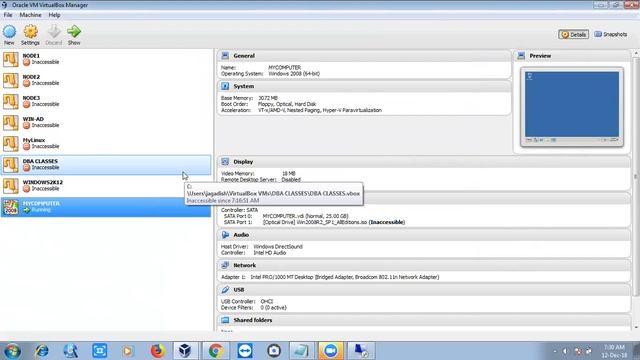Open Internet Explorer from taskbar
Viewport: 640px width, 360px height.
[41, 351]
